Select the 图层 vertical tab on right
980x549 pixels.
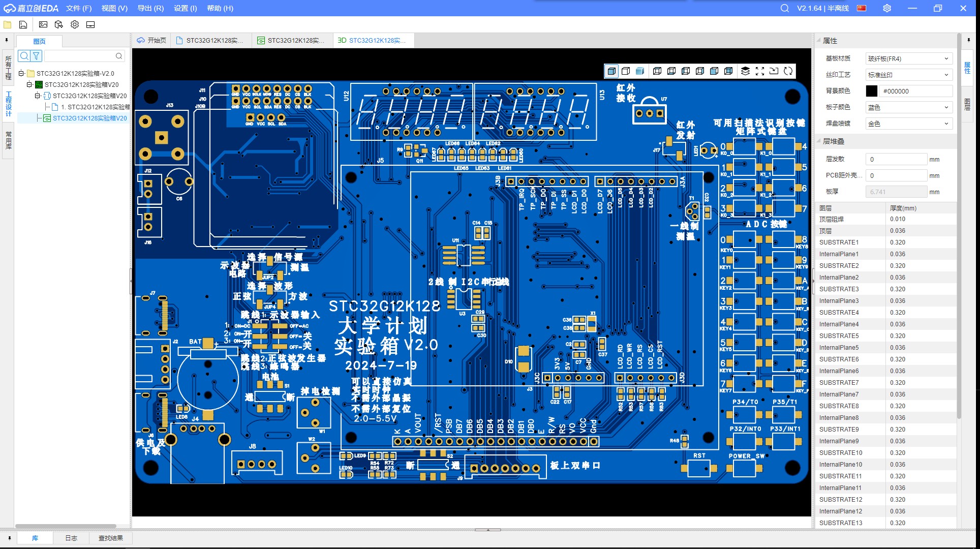[967, 105]
